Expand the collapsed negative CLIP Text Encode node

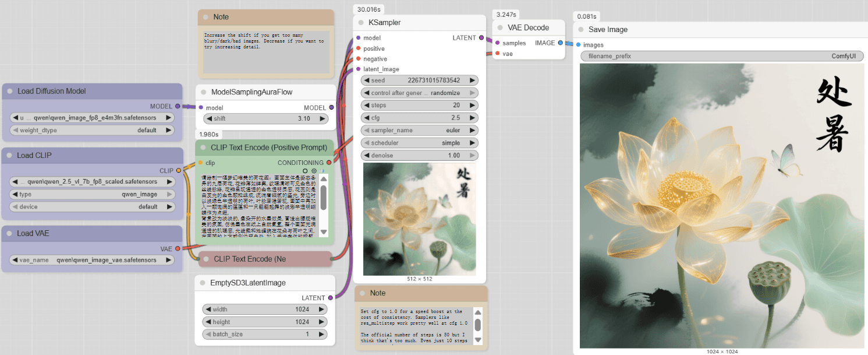click(204, 259)
